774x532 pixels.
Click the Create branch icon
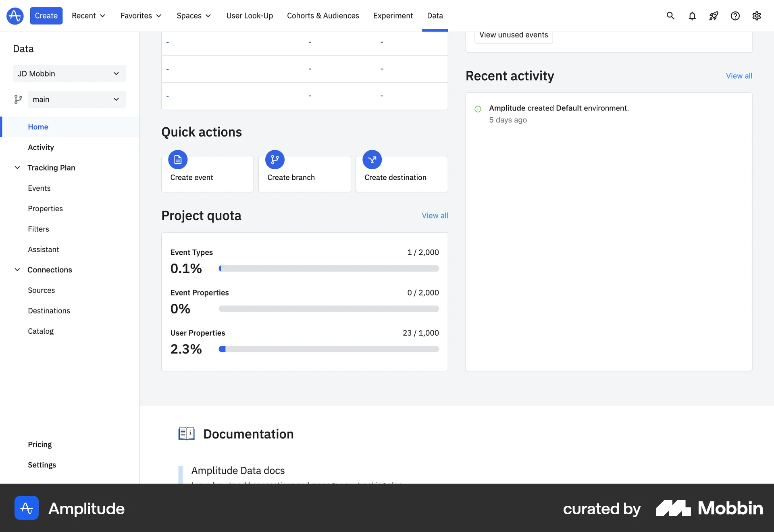(x=275, y=160)
